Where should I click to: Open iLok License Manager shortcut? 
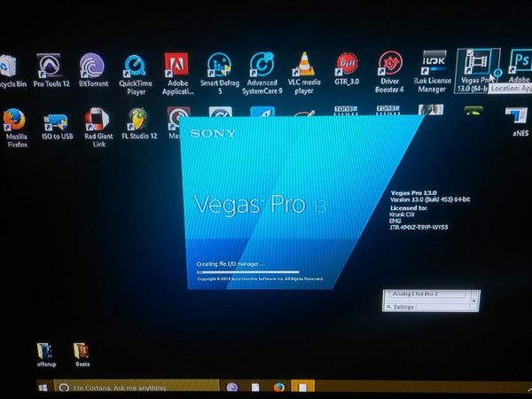(432, 72)
